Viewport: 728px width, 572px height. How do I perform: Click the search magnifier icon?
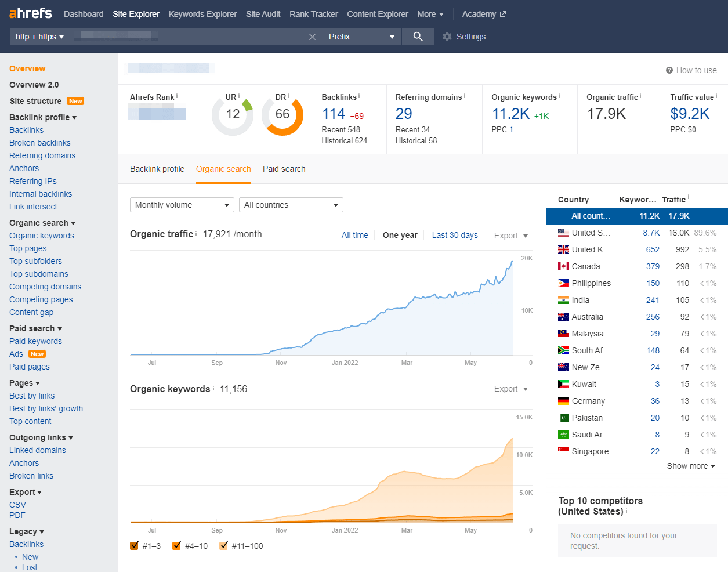[x=418, y=37]
